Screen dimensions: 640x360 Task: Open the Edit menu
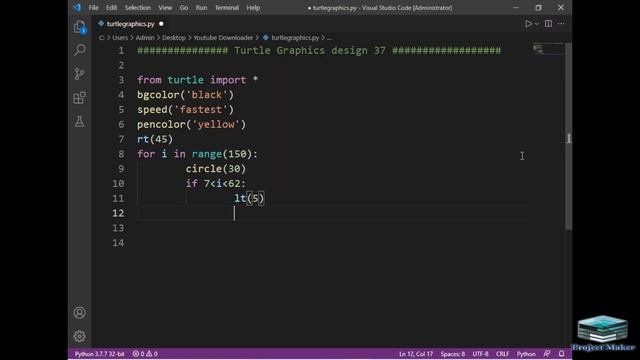coord(111,8)
